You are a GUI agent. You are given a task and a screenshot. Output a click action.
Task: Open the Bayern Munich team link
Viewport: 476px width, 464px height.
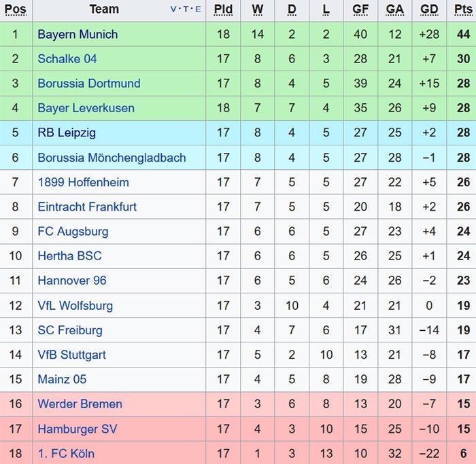78,34
